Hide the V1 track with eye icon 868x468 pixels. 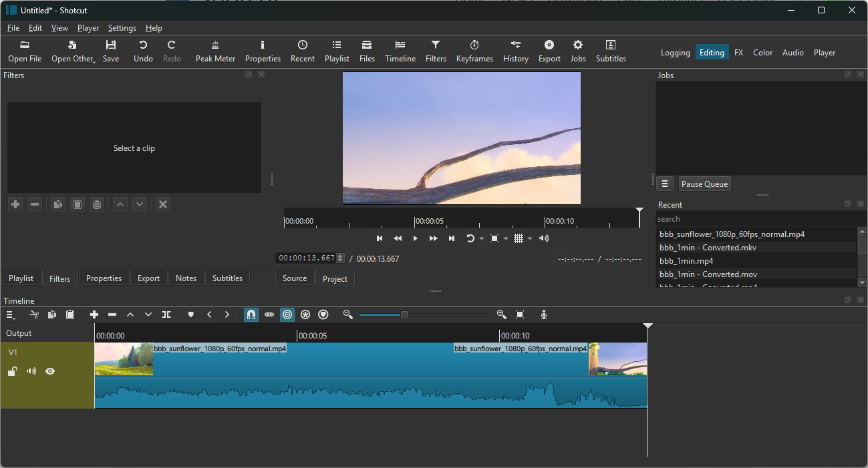[50, 371]
